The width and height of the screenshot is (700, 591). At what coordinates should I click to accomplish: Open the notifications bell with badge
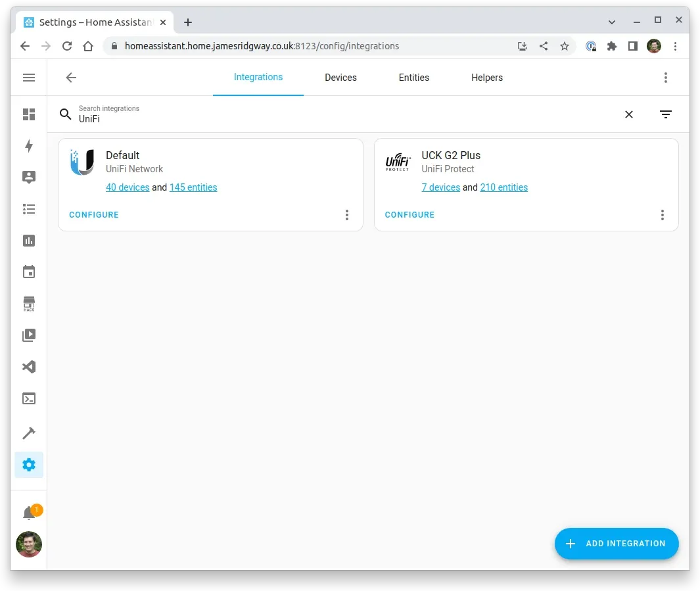(x=28, y=512)
